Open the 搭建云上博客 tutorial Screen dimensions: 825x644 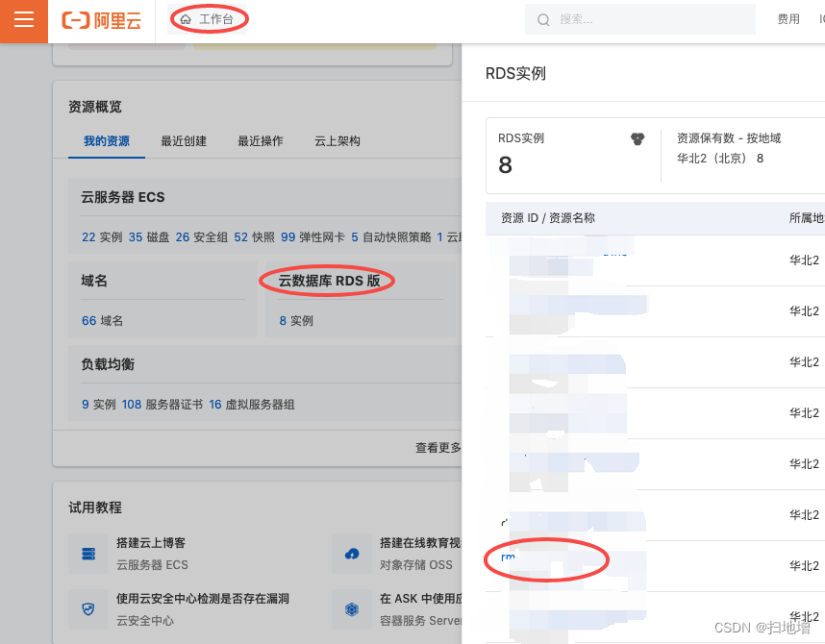pos(150,543)
